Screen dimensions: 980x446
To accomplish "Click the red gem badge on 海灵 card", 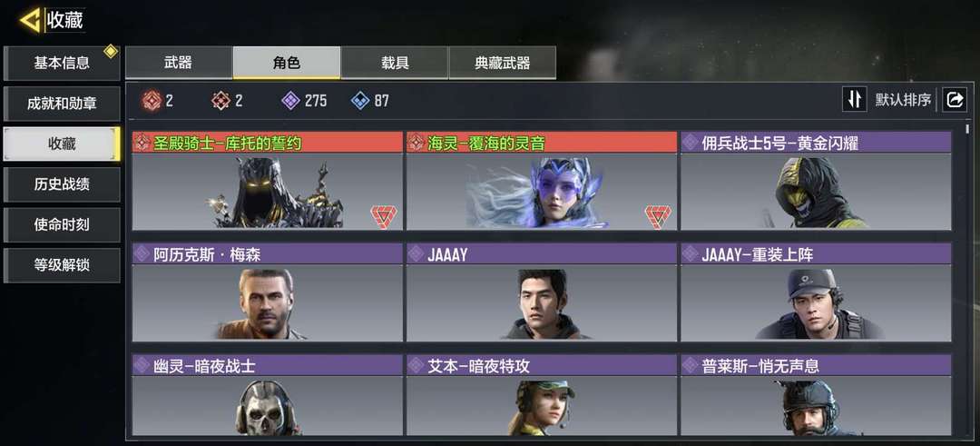I will point(658,216).
